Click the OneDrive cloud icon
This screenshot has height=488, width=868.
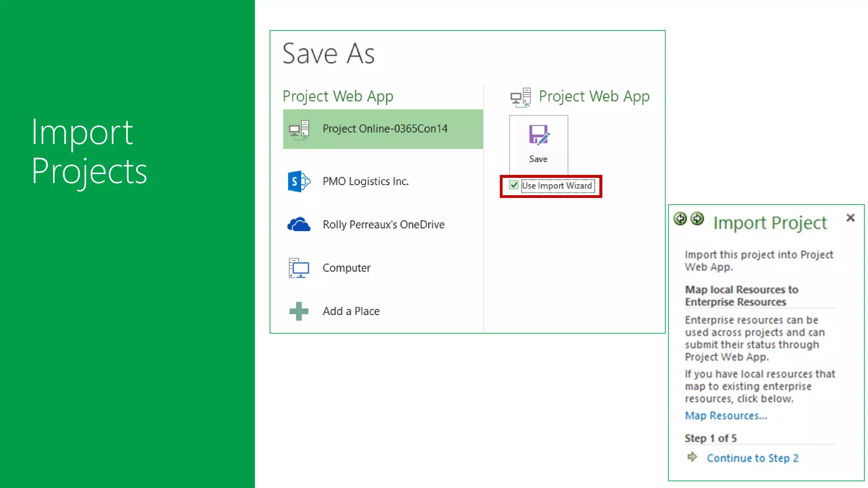[299, 225]
